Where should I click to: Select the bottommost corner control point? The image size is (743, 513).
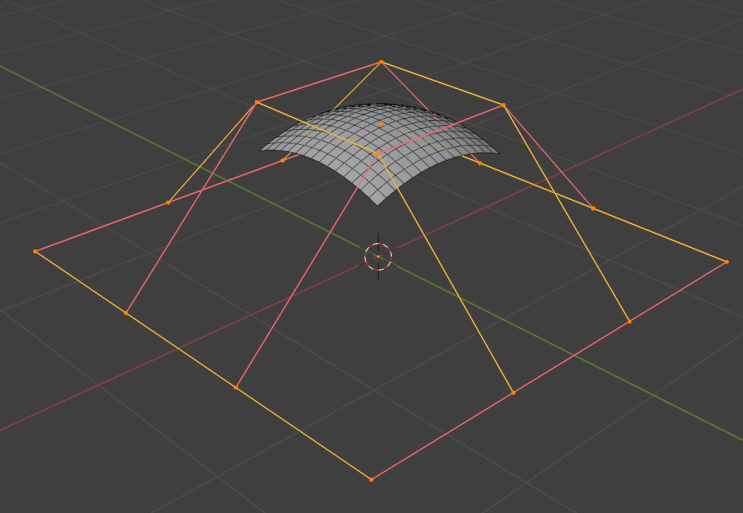point(371,480)
